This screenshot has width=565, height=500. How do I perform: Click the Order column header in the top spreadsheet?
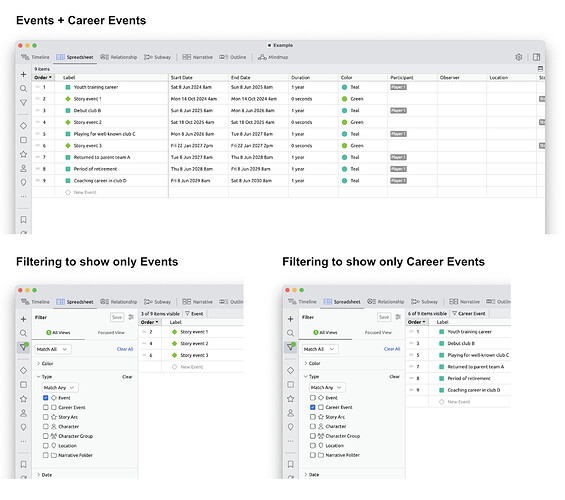click(43, 77)
